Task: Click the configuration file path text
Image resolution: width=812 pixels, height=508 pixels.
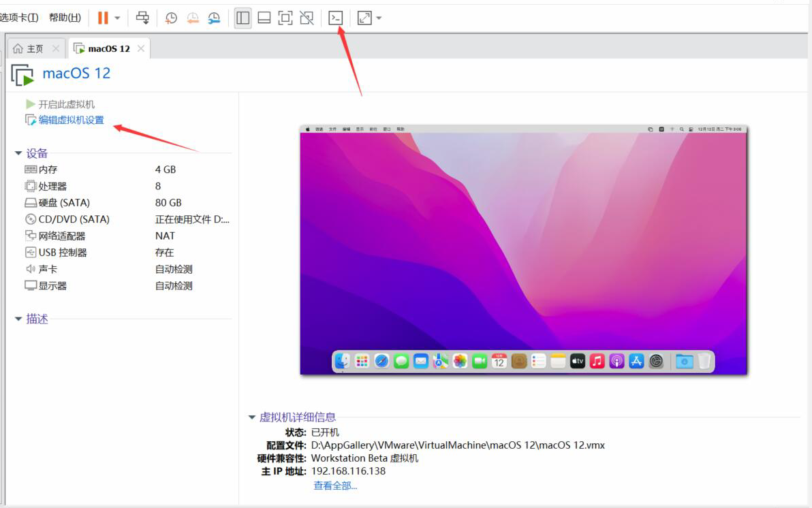Action: pyautogui.click(x=458, y=445)
